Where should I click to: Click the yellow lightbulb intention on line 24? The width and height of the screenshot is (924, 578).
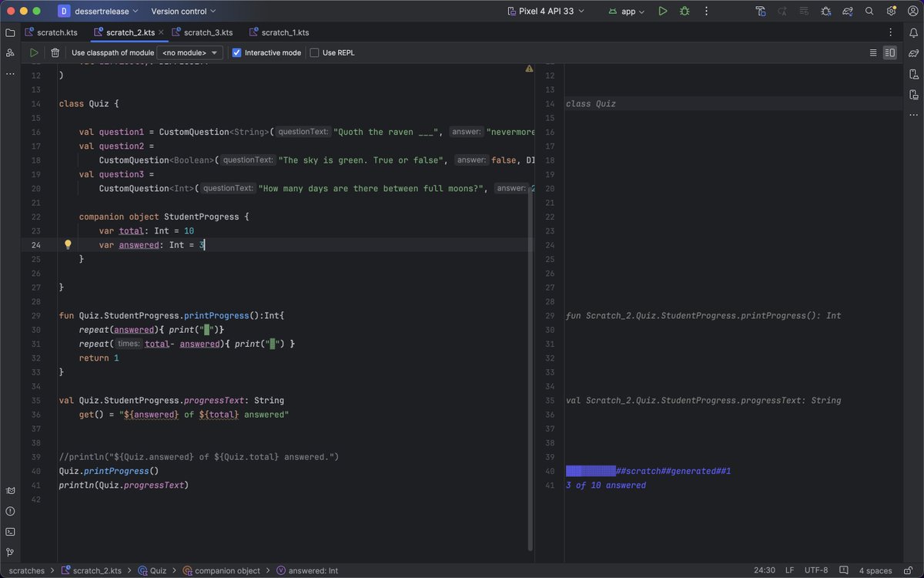[68, 244]
